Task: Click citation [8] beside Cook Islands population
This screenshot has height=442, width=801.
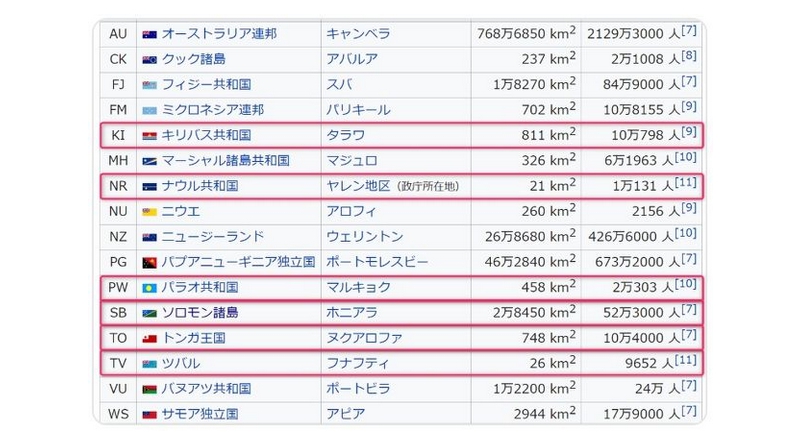Action: 689,57
